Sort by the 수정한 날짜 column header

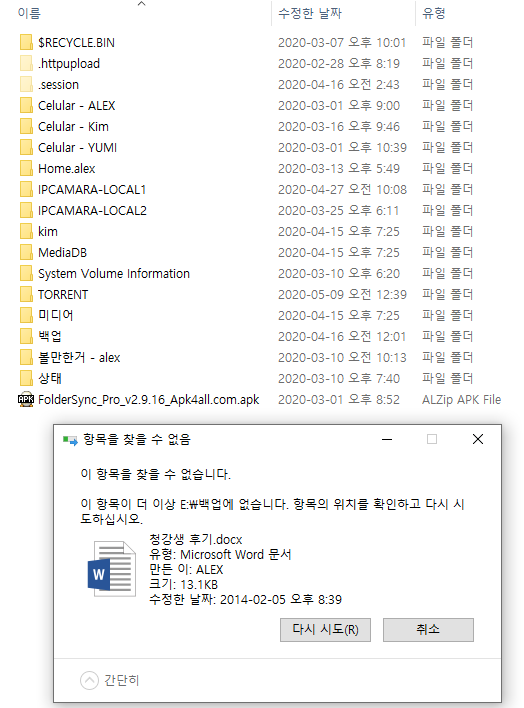[x=309, y=14]
